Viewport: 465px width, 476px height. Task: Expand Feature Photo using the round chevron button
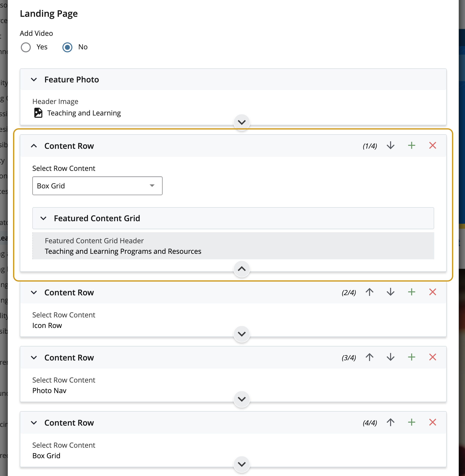pos(242,122)
